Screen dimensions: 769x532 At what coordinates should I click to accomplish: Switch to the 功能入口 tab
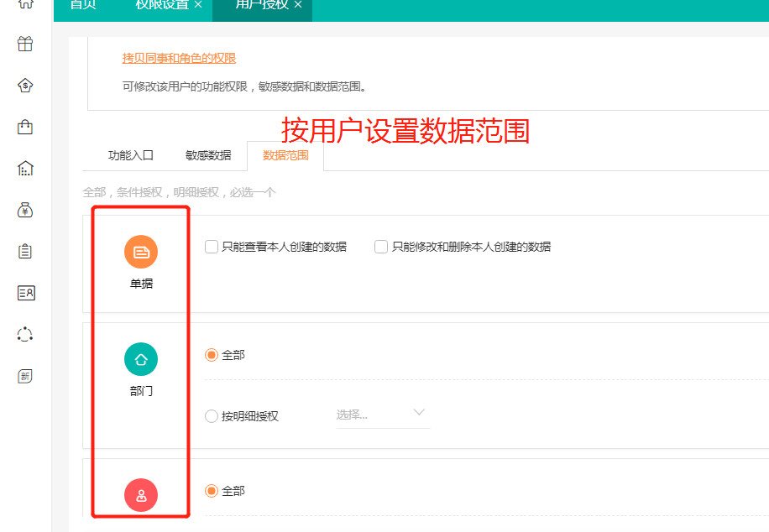(x=131, y=155)
